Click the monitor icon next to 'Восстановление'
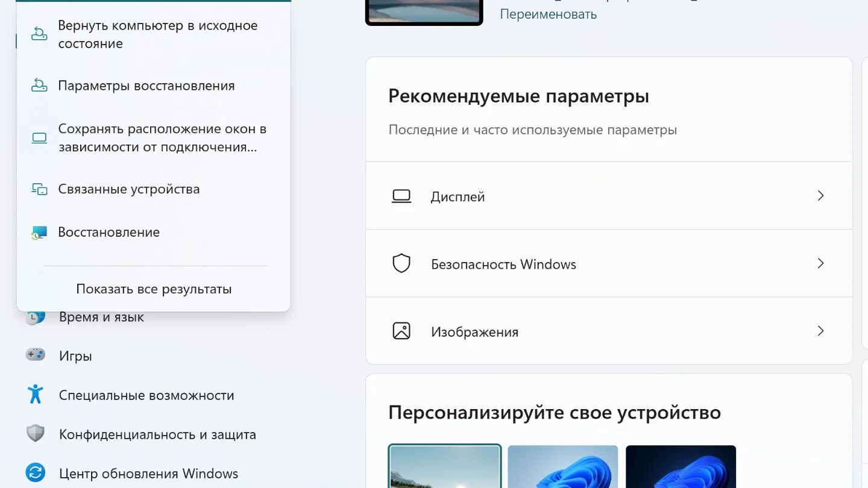This screenshot has width=868, height=488. tap(39, 233)
